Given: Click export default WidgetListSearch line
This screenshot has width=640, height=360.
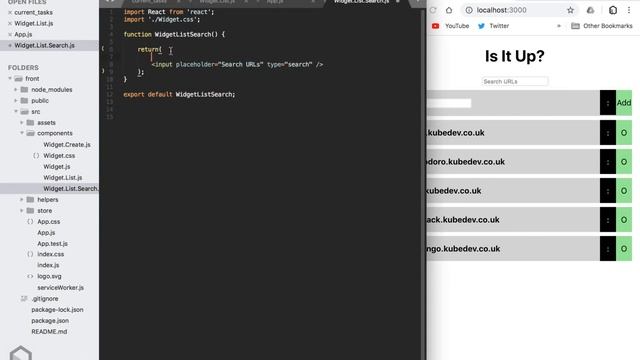Looking at the screenshot, I should [179, 94].
